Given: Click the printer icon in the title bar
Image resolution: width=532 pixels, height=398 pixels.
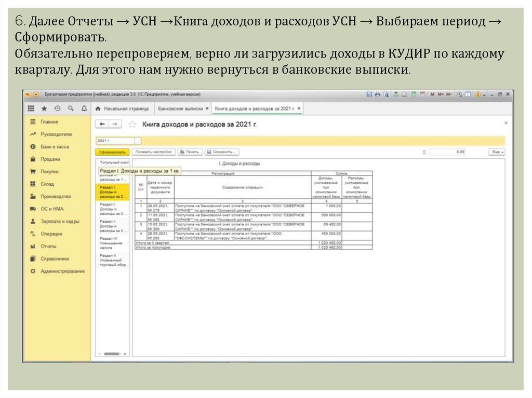Looking at the screenshot, I should [378, 94].
